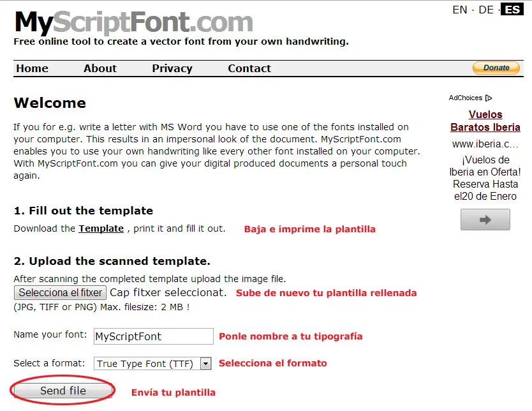Click '2. Upload the scanned template.' heading
This screenshot has width=532, height=411.
tap(112, 261)
